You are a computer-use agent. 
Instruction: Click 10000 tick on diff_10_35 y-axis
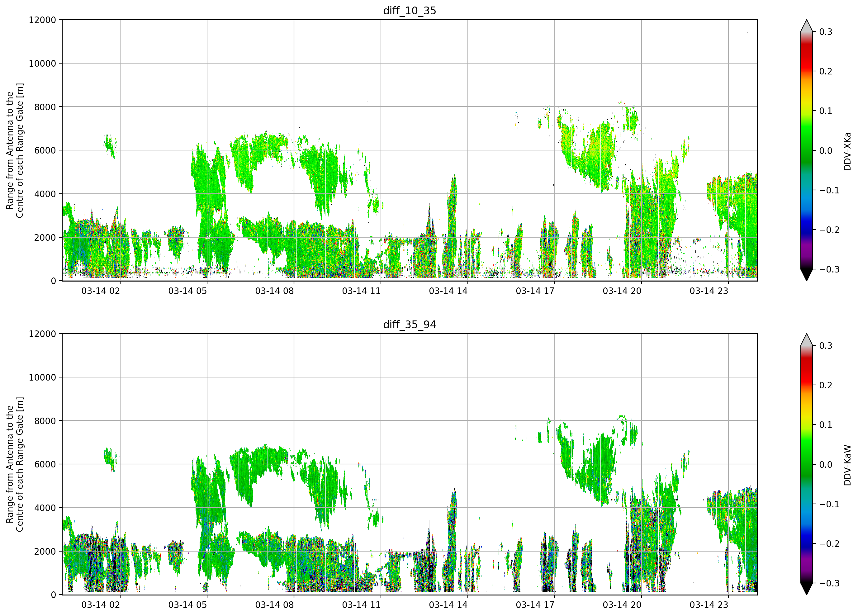point(42,64)
